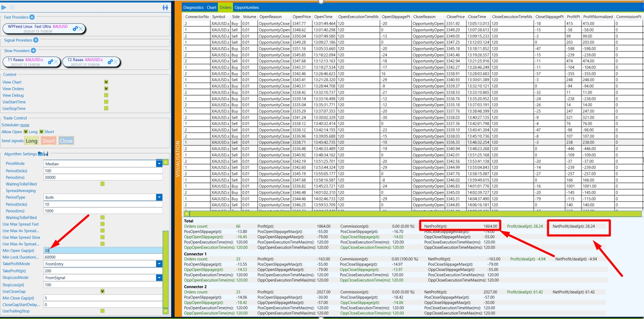Open the Opportunities tab
The height and width of the screenshot is (319, 644).
247,7
